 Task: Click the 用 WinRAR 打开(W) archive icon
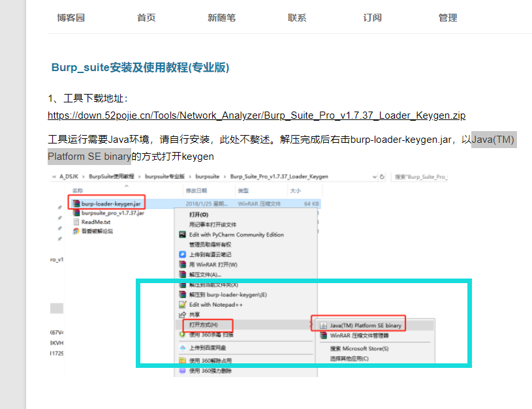182,265
